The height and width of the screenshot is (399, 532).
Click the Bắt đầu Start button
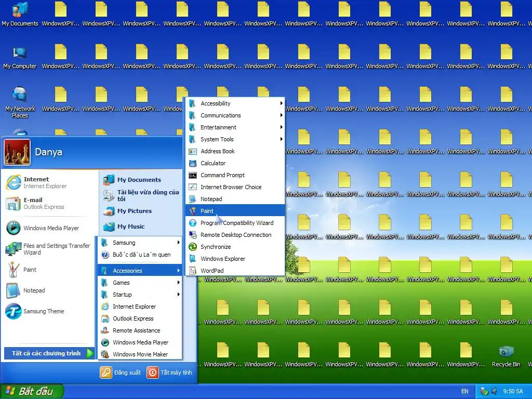(x=32, y=391)
